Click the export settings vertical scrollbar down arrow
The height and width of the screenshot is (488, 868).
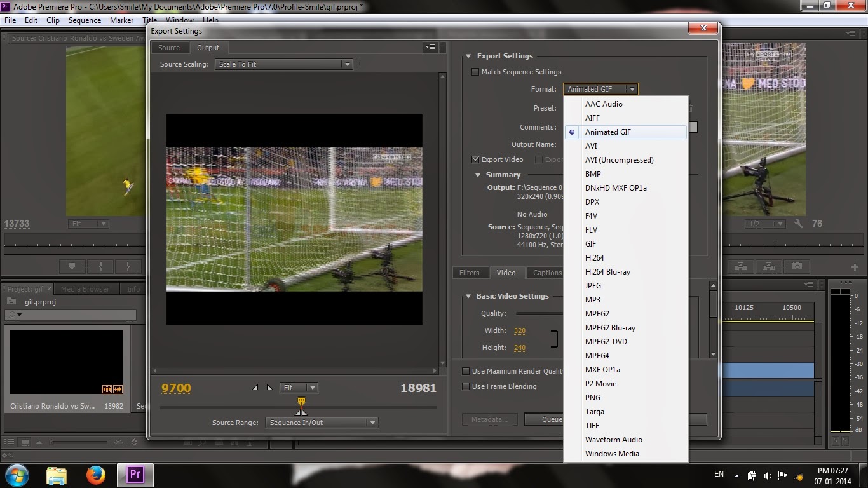pyautogui.click(x=713, y=354)
